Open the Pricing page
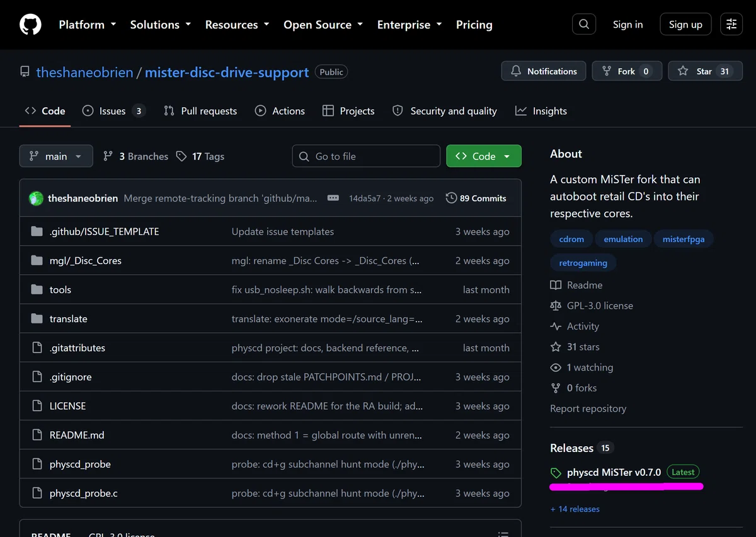Viewport: 756px width, 537px height. pyautogui.click(x=474, y=25)
